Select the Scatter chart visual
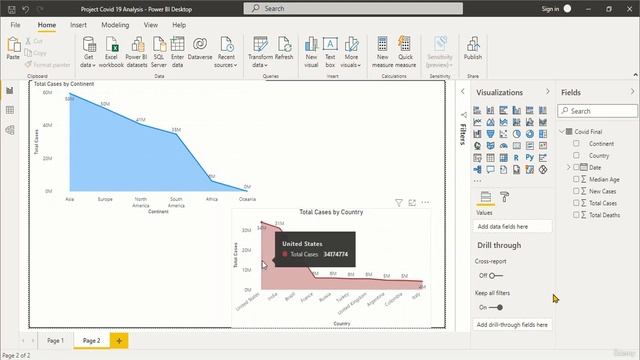Screen dimensions: 640x360 tap(503, 134)
